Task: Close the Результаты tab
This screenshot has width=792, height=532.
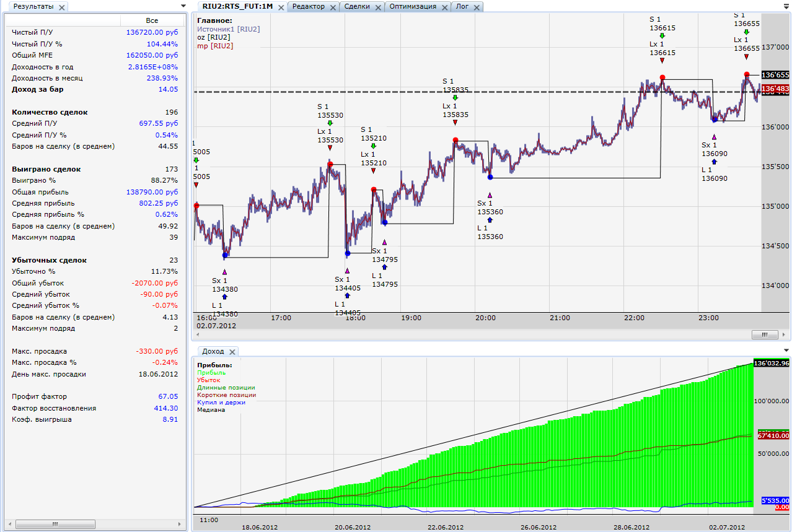Action: (x=62, y=7)
